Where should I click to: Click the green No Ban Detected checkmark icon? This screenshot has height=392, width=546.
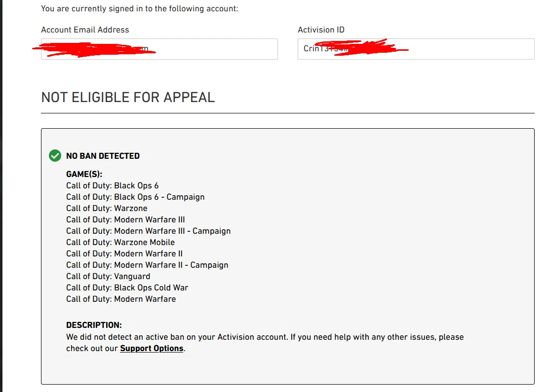(x=55, y=155)
